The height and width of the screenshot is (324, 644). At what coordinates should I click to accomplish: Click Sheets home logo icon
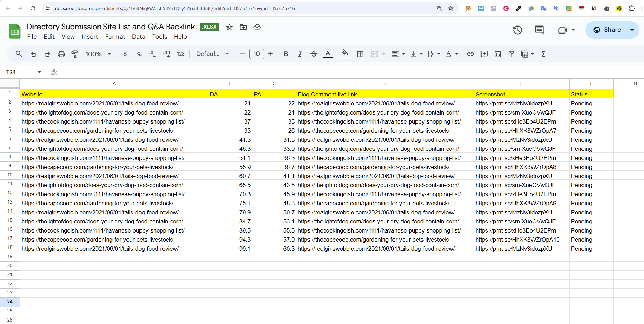click(x=15, y=31)
